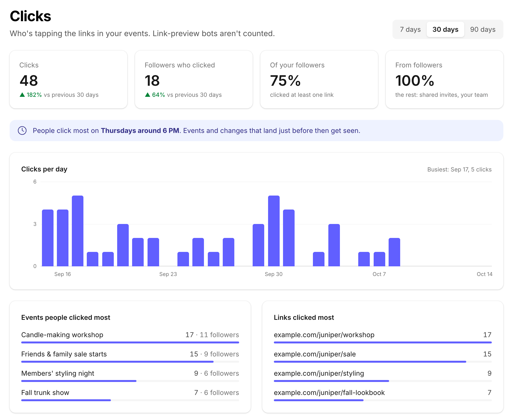The height and width of the screenshot is (420, 513).
Task: Click the green up arrow next to 182%
Action: 22,95
